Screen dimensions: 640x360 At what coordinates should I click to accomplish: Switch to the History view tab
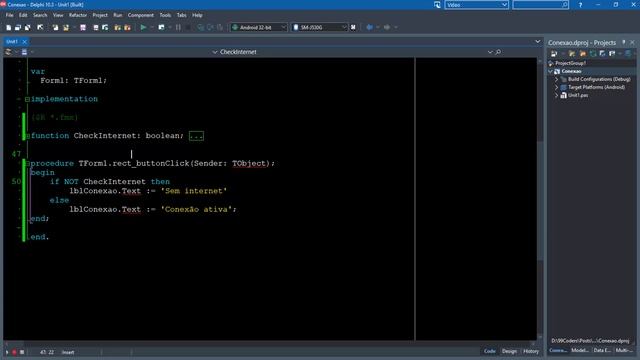[x=531, y=351]
